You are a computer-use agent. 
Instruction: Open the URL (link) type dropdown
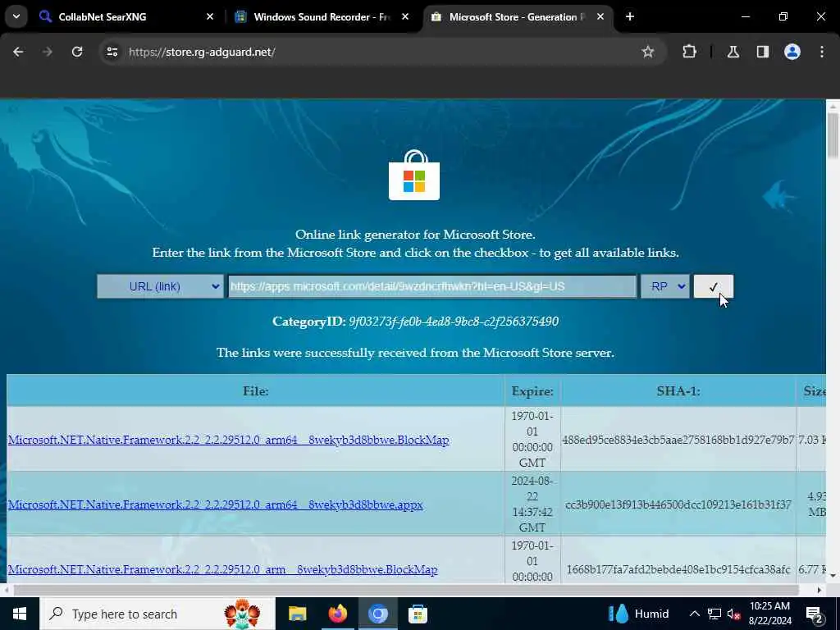click(160, 286)
